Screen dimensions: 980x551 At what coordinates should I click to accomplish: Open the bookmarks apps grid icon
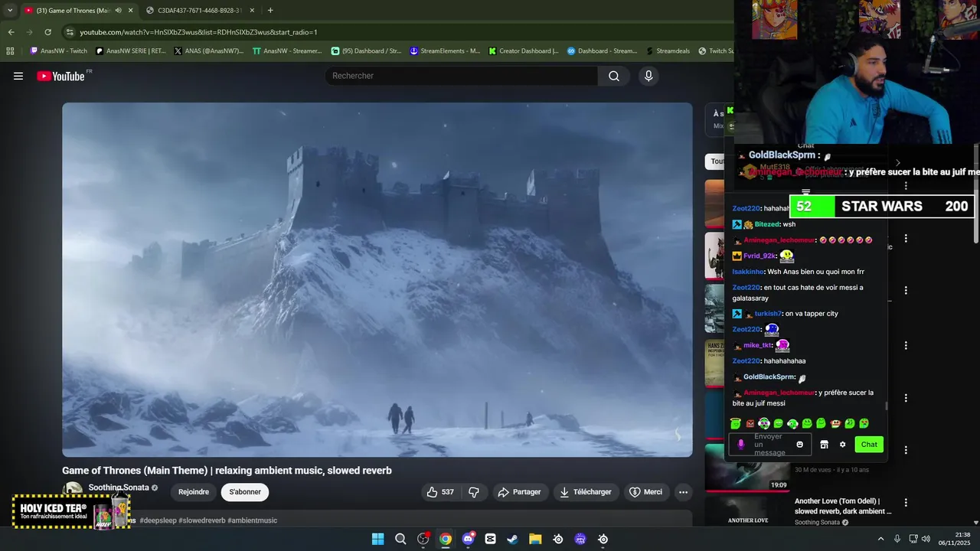point(10,51)
